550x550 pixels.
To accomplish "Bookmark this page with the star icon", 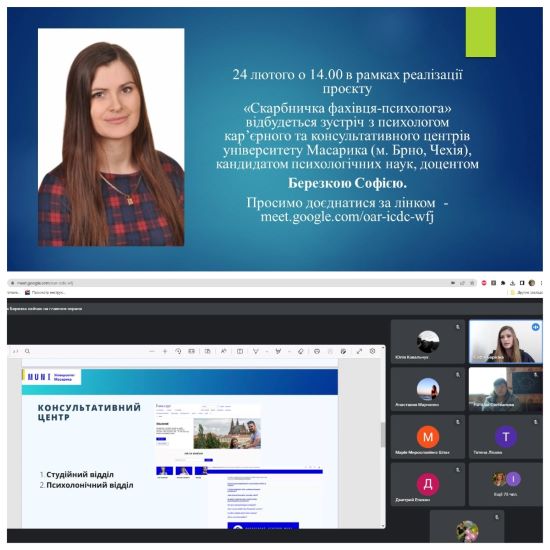I will pyautogui.click(x=472, y=283).
